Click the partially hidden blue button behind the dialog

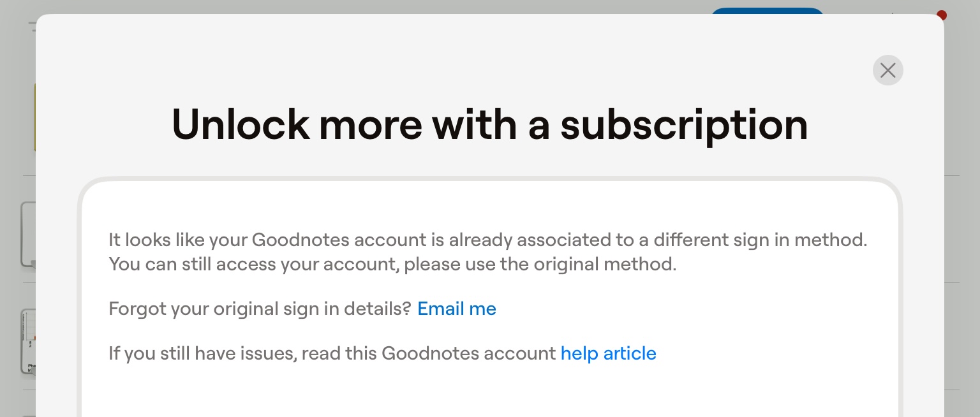(x=767, y=11)
